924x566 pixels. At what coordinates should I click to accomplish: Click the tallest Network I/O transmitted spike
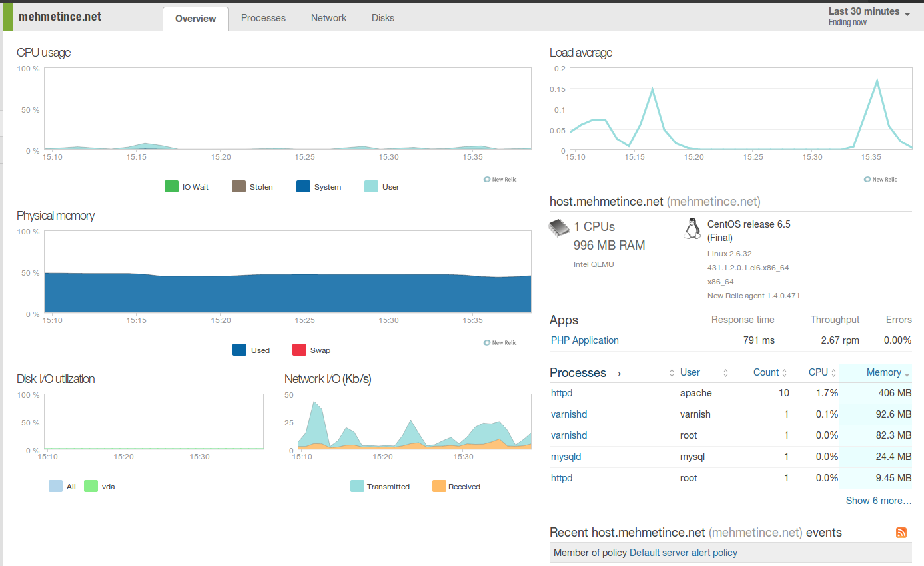pyautogui.click(x=314, y=403)
